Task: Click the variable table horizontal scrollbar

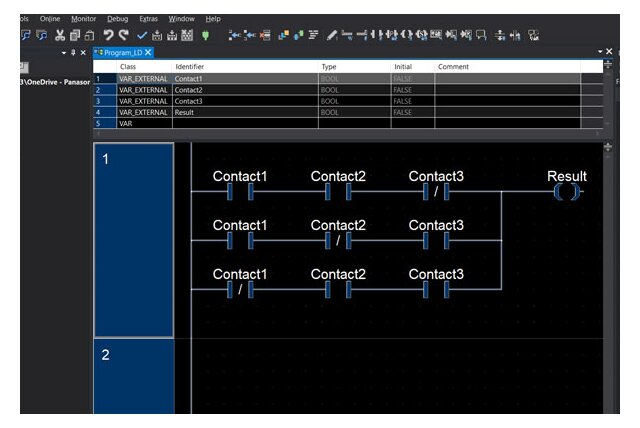Action: point(348,133)
